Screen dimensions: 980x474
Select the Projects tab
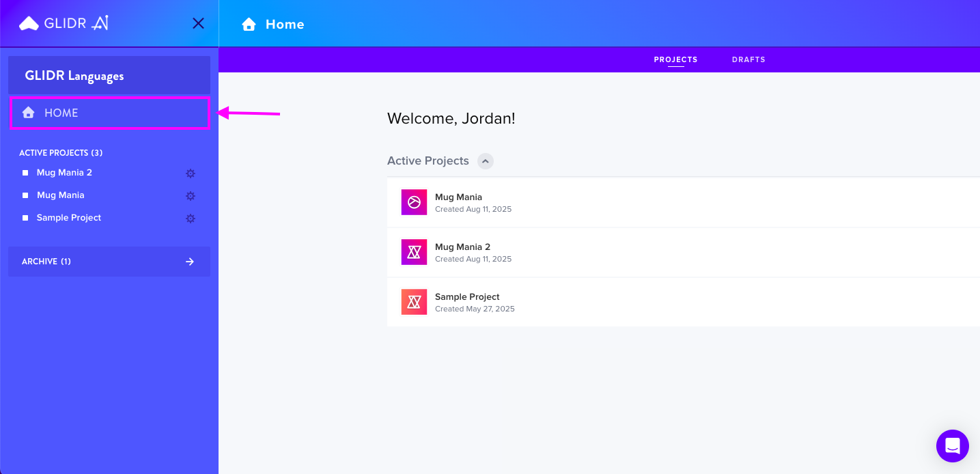click(x=675, y=59)
